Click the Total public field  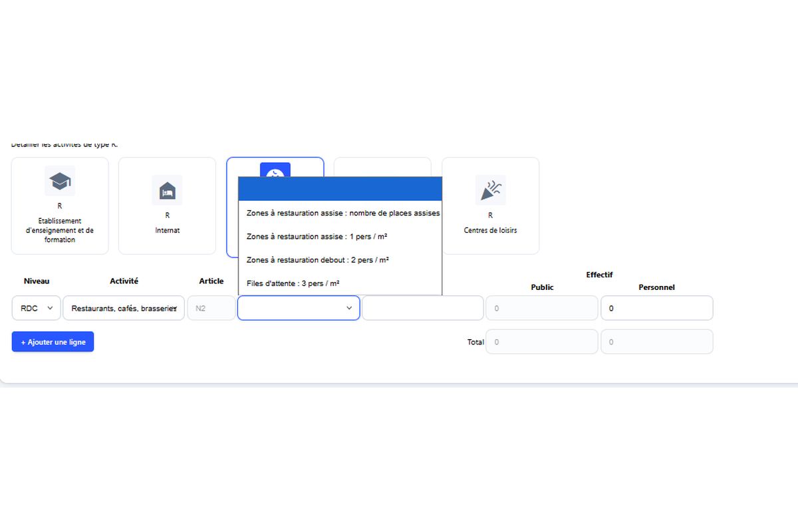click(542, 342)
